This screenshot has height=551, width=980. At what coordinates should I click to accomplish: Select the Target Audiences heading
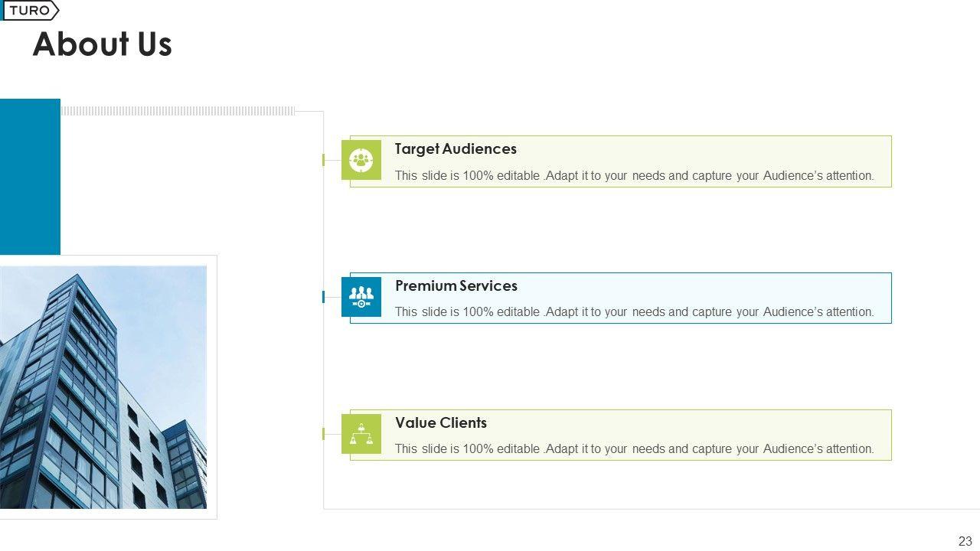pos(456,149)
